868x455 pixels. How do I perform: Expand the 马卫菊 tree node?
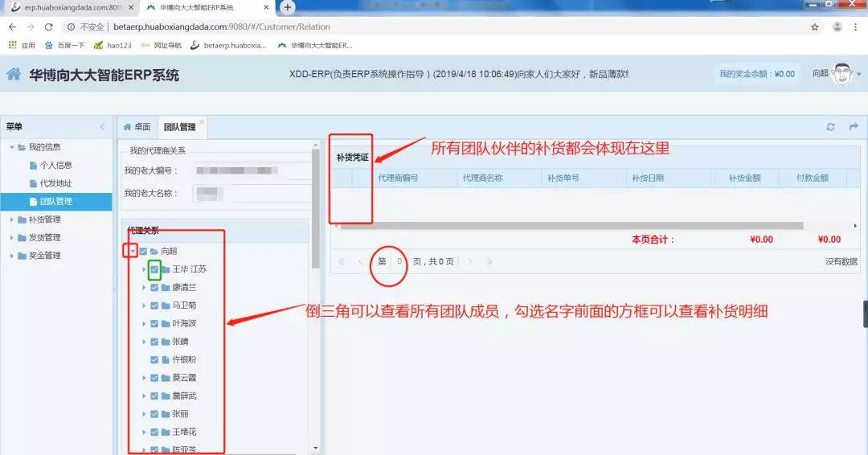coord(144,305)
